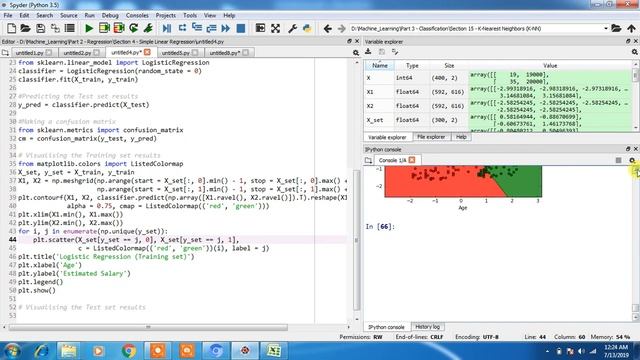Re-run the last script
The image size is (640, 360).
[133, 28]
